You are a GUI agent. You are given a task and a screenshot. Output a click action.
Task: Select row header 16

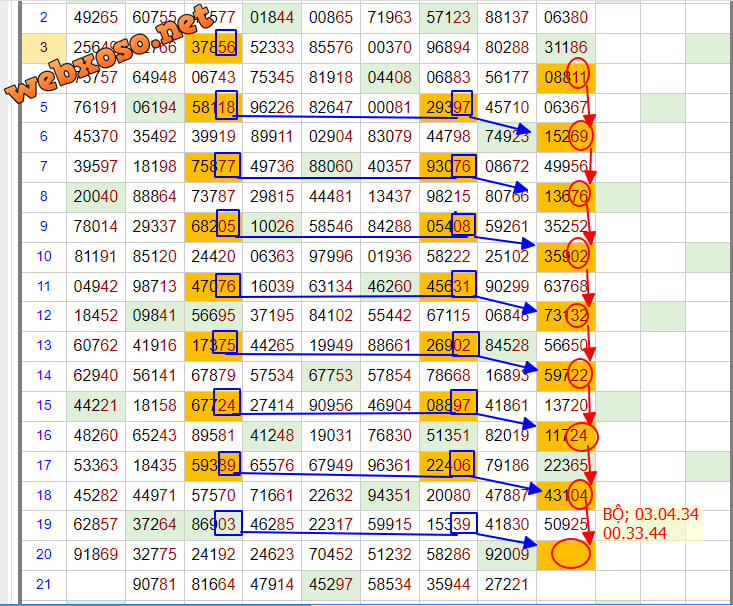pos(44,435)
